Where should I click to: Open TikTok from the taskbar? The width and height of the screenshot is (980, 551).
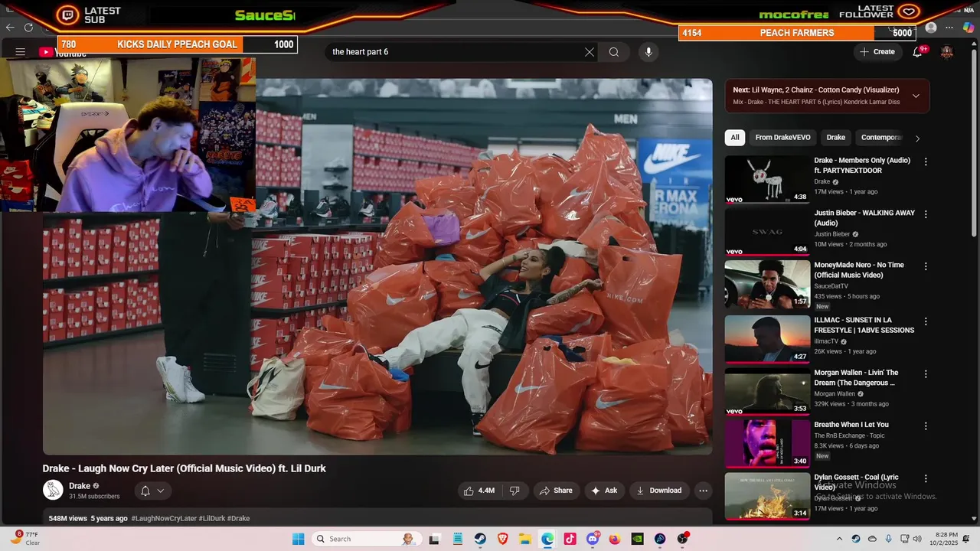click(570, 539)
